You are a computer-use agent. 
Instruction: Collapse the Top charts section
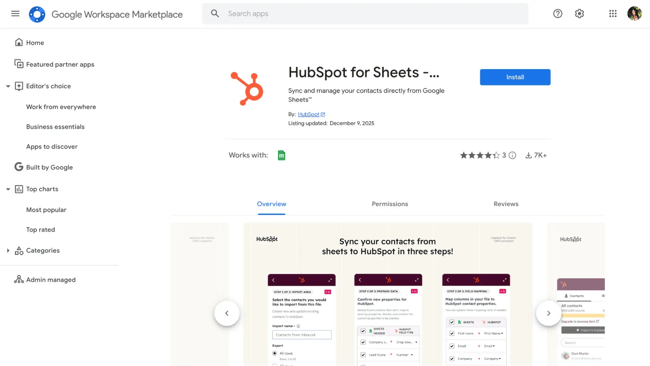tap(8, 189)
